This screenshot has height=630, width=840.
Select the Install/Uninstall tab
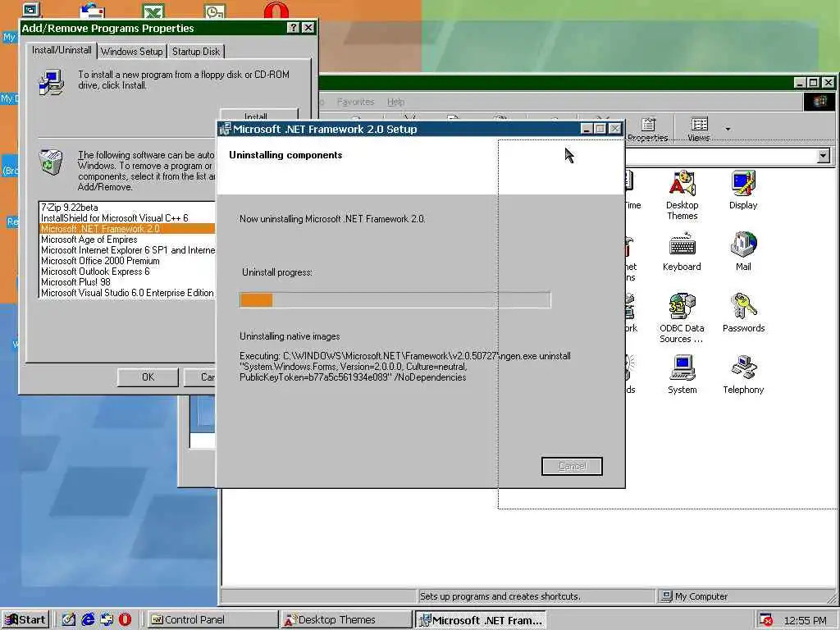click(62, 50)
